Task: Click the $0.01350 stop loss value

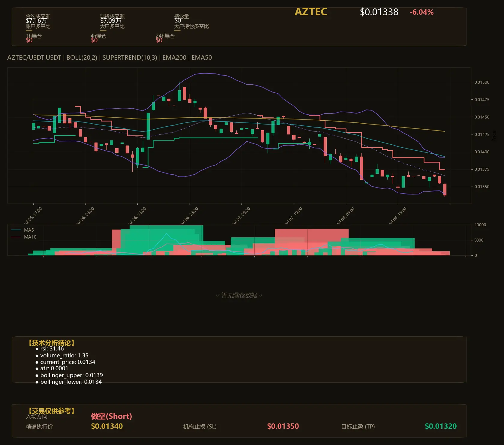Action: (283, 426)
